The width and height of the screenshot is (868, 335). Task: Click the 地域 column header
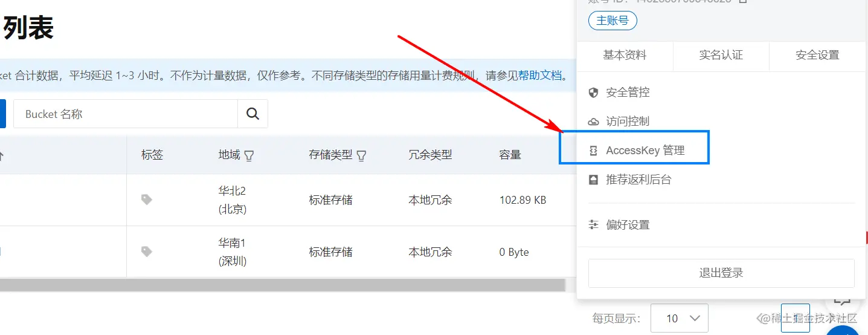coord(230,155)
